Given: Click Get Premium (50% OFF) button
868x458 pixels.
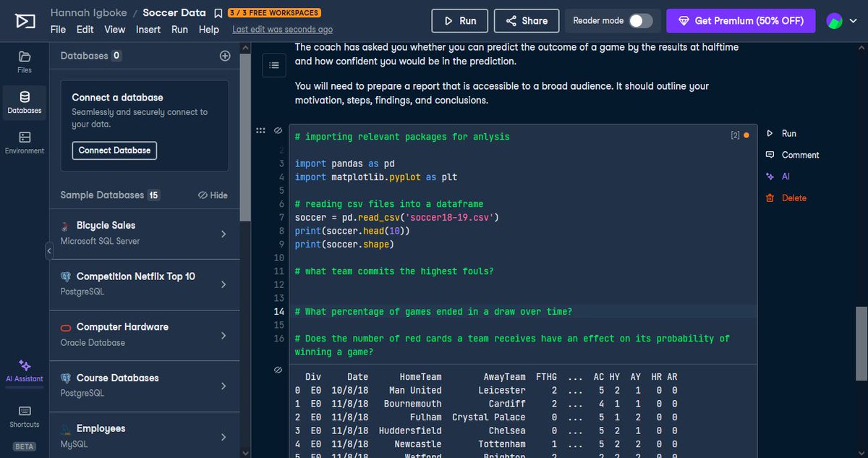Looking at the screenshot, I should [x=741, y=21].
